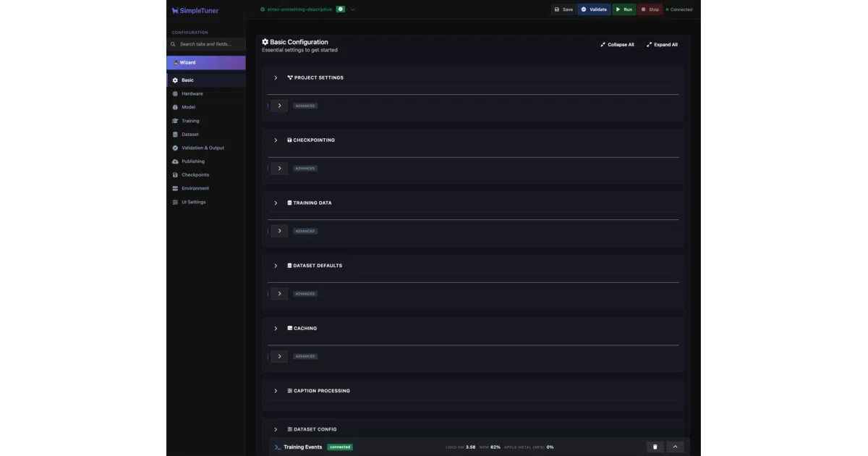This screenshot has width=868, height=456.
Task: Expand the Dataset Defaults section chevron
Action: click(276, 266)
